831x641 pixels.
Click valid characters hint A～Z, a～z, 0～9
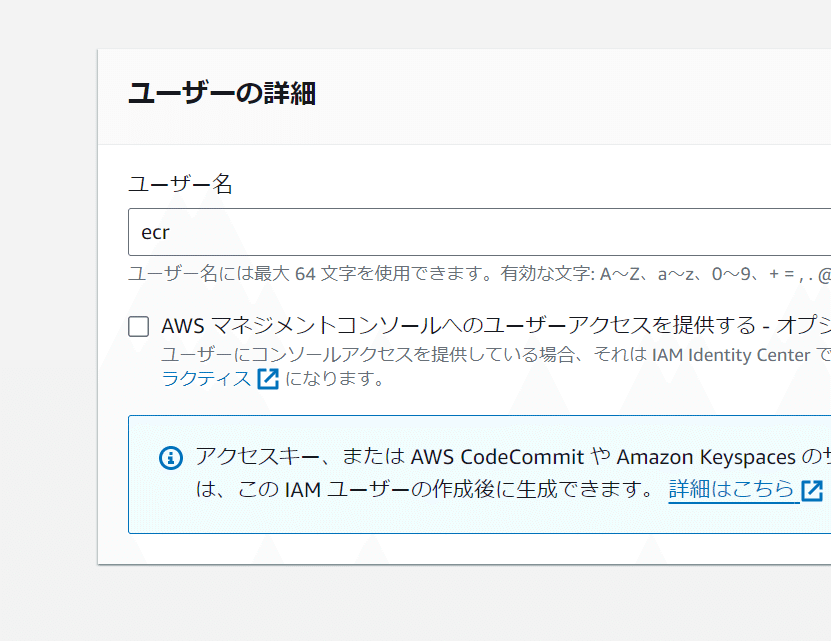tap(680, 273)
